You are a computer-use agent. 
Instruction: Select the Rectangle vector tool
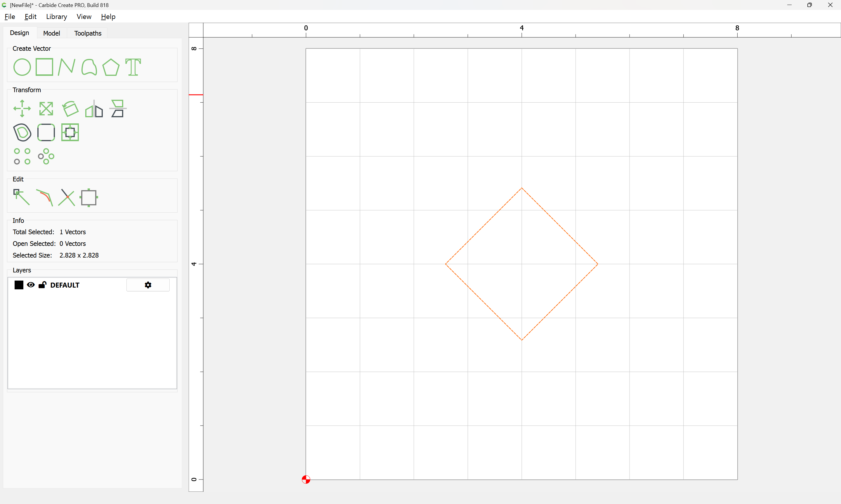pyautogui.click(x=44, y=67)
